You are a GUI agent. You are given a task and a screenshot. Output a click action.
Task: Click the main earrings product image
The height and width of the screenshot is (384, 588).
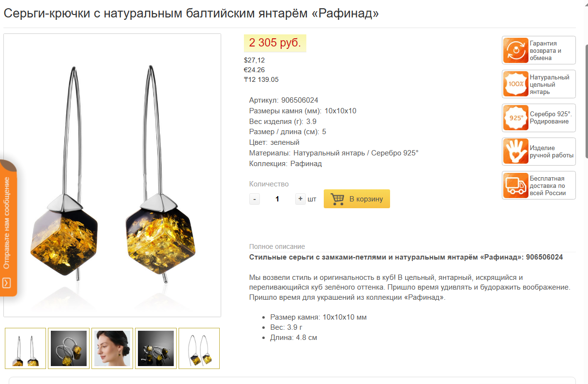112,175
